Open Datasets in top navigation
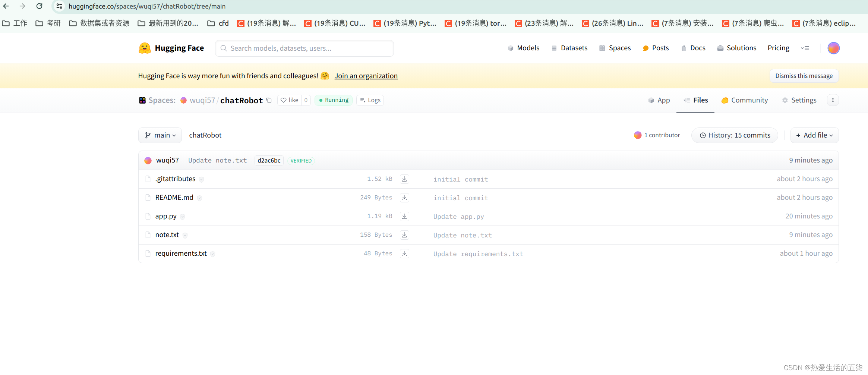Image resolution: width=868 pixels, height=375 pixels. coord(569,48)
